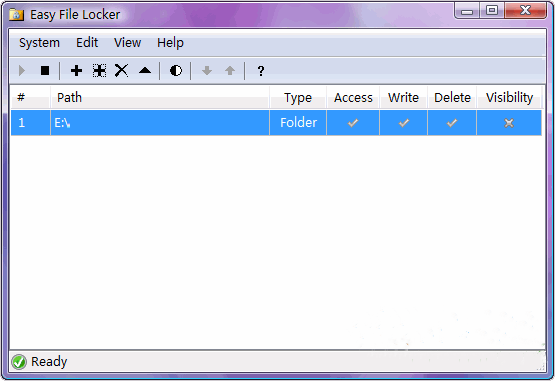Open the Edit menu
The height and width of the screenshot is (381, 555).
87,43
